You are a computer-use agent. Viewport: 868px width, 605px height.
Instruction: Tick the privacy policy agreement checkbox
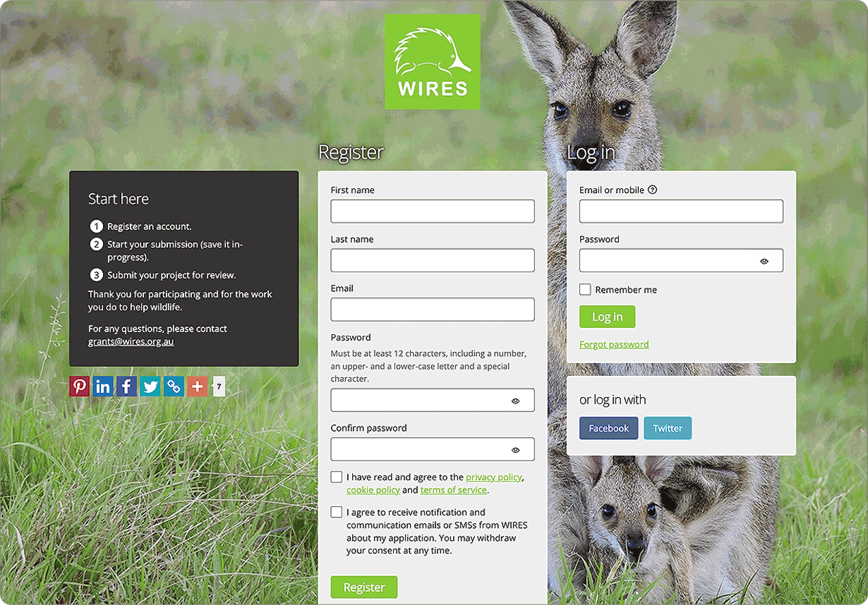336,476
